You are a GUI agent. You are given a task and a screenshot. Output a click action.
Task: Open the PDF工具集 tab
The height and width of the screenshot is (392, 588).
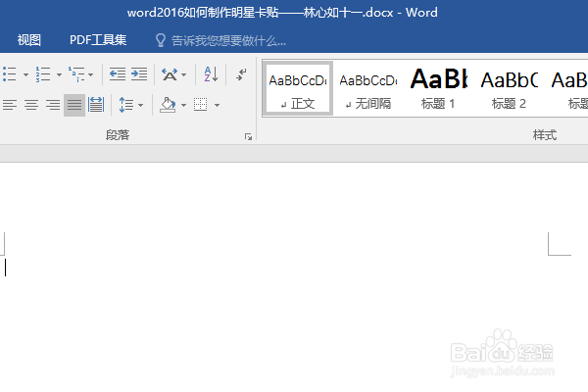tap(98, 40)
